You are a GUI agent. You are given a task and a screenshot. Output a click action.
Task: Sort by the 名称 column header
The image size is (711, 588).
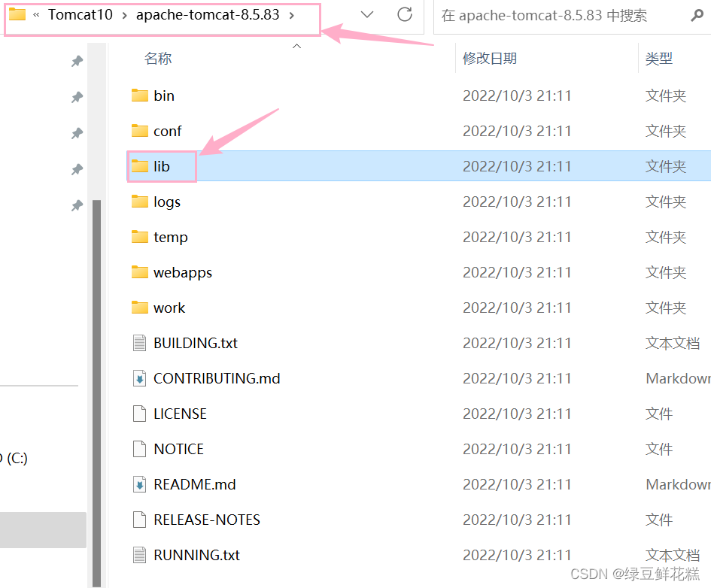coord(158,59)
